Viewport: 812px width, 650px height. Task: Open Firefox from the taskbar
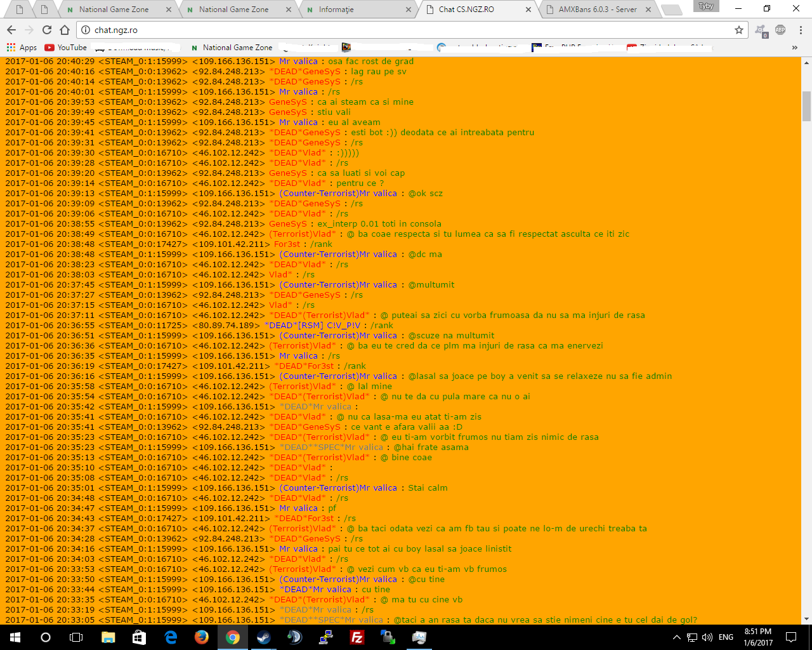[202, 637]
